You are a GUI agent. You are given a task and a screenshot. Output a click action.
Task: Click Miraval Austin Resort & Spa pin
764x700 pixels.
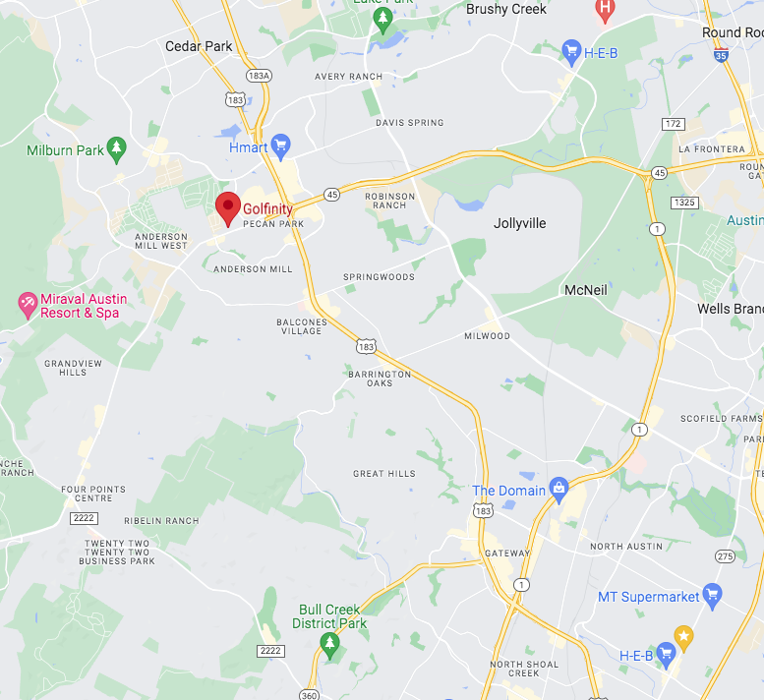click(x=28, y=306)
